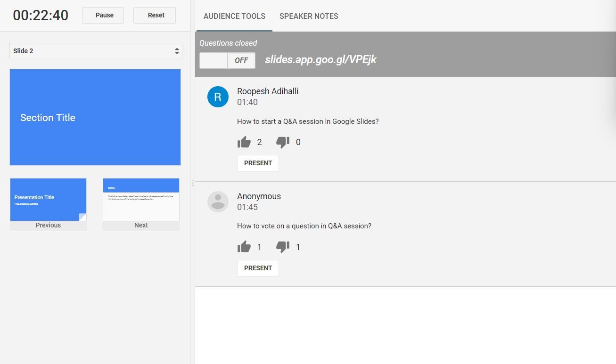This screenshot has height=364, width=616.
Task: Select the Audience Tools tab
Action: [234, 16]
